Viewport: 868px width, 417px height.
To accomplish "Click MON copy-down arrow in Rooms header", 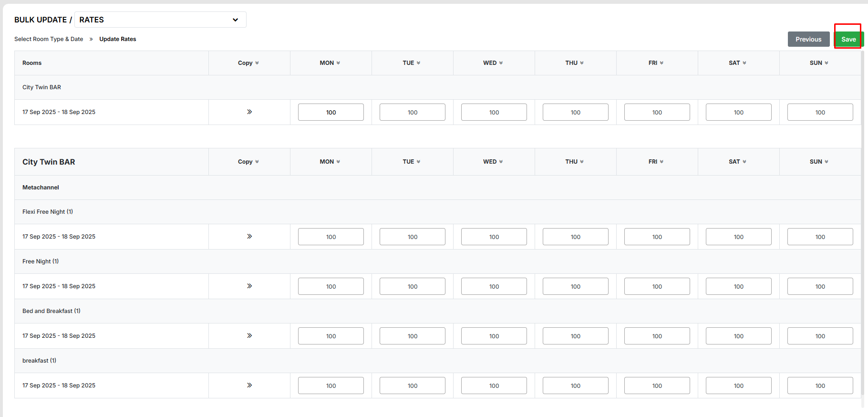I will pos(338,63).
